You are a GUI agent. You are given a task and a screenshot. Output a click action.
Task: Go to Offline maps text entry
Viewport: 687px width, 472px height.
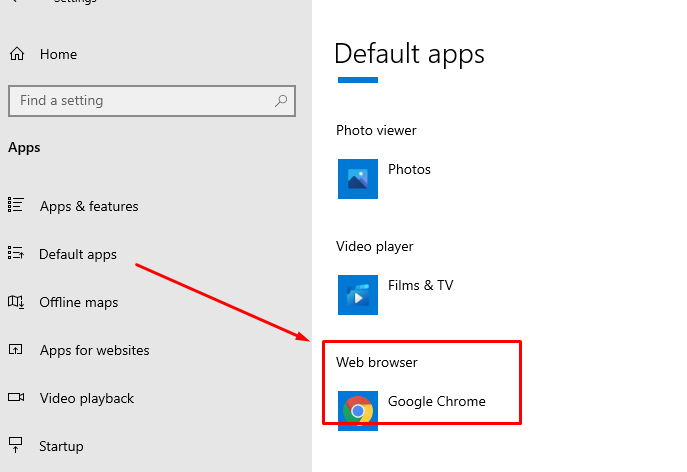tap(79, 302)
